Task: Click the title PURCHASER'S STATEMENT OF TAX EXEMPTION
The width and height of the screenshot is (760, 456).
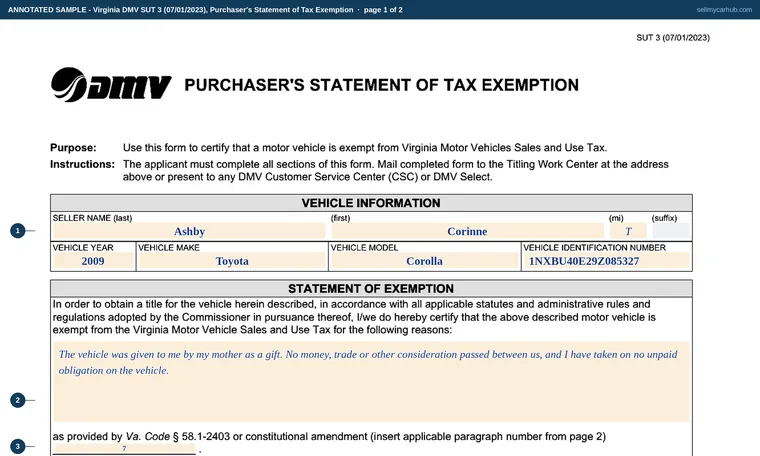Action: (x=381, y=85)
